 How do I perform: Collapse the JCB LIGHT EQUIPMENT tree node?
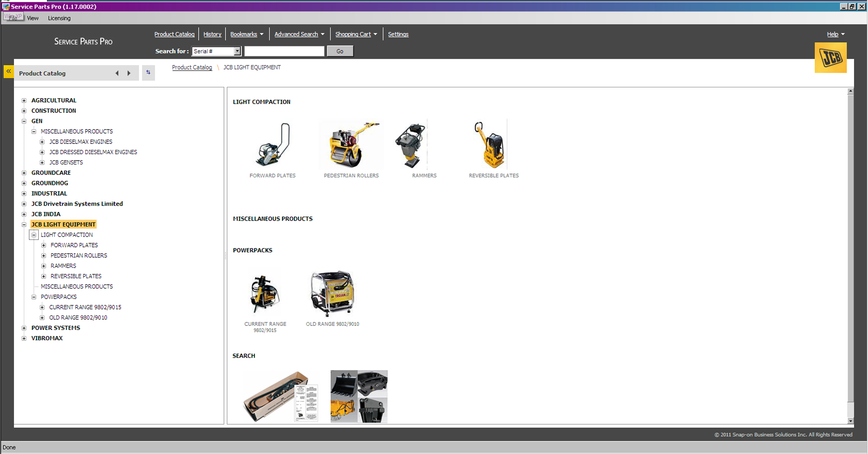(24, 225)
